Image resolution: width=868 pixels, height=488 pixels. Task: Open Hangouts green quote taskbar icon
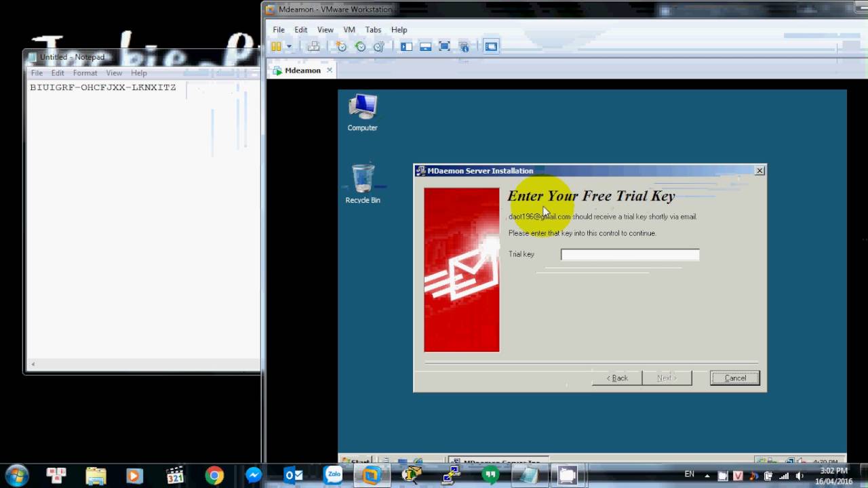tap(490, 476)
